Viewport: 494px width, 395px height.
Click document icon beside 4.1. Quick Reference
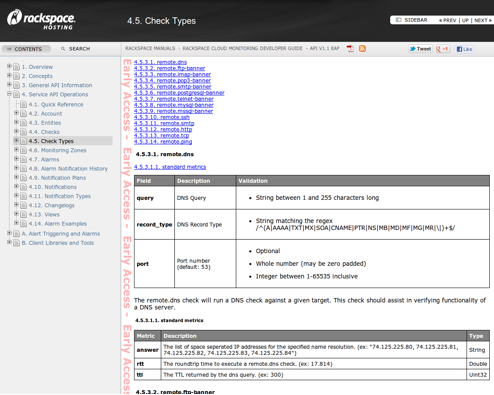coord(23,104)
